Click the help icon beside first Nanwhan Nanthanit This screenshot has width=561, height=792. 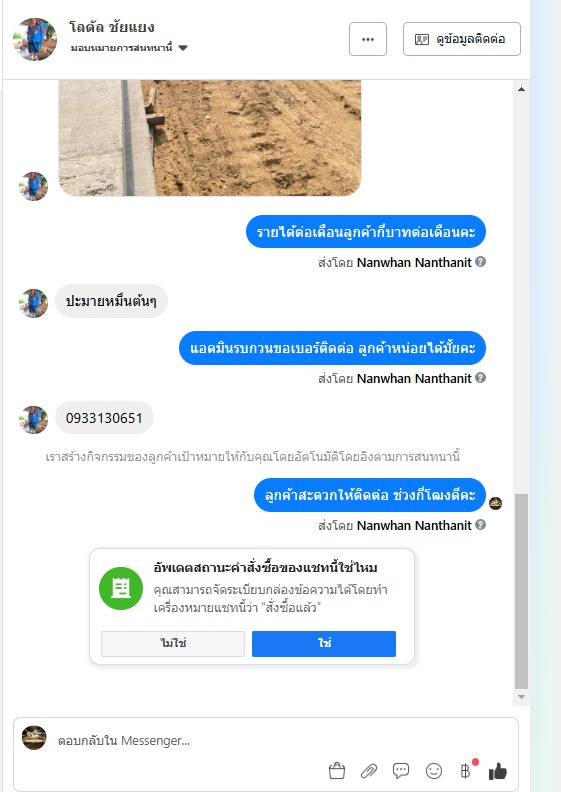pos(481,262)
